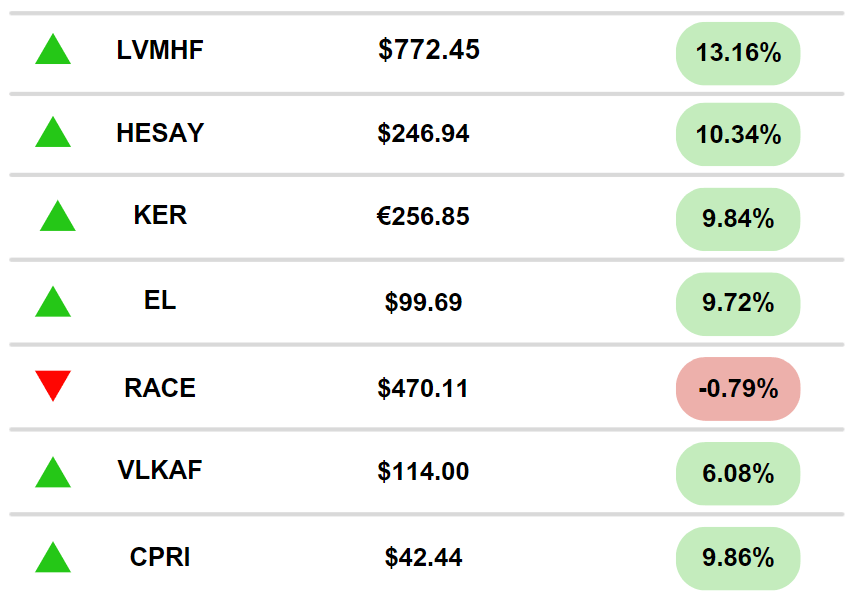Click the $470.11 RACE price

[x=423, y=388]
